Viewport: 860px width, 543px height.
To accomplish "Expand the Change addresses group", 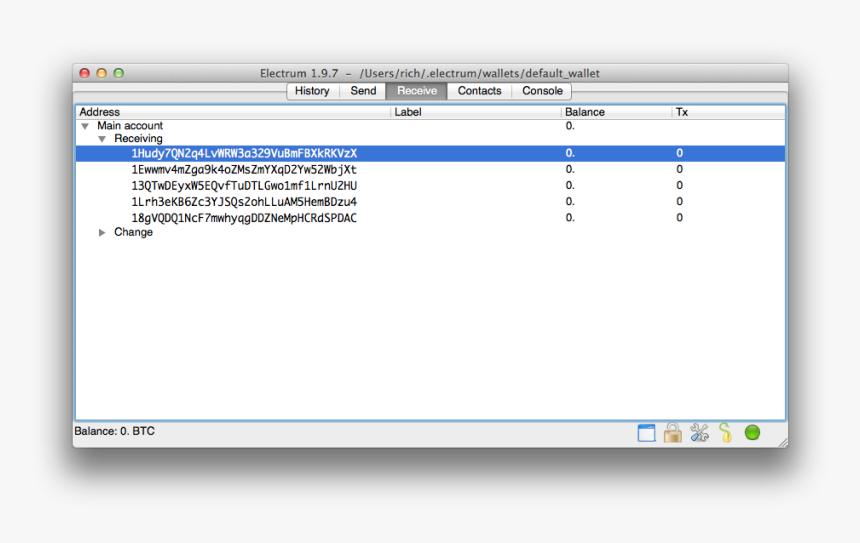I will point(102,233).
